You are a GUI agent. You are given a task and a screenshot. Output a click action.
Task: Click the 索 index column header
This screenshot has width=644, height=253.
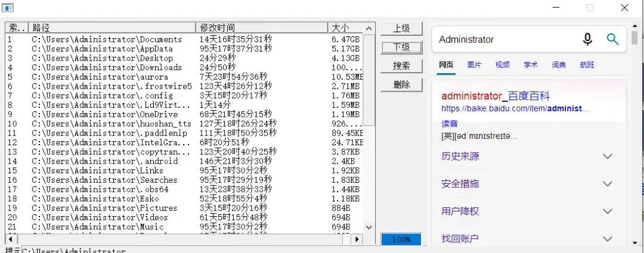click(x=17, y=27)
